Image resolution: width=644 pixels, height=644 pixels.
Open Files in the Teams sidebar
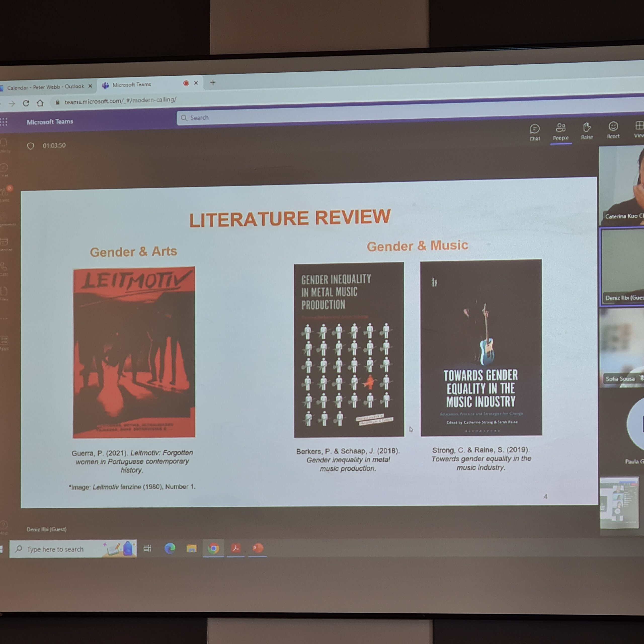tap(4, 294)
